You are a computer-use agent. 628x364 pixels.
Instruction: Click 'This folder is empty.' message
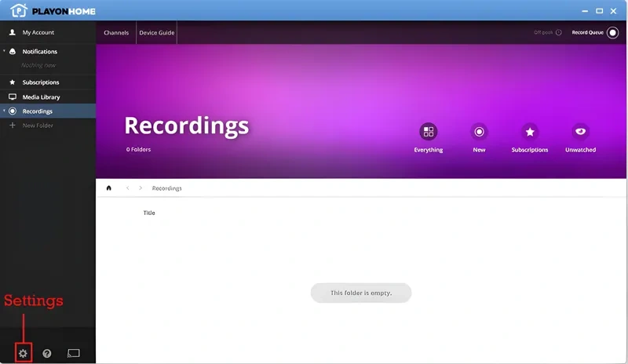(x=361, y=293)
